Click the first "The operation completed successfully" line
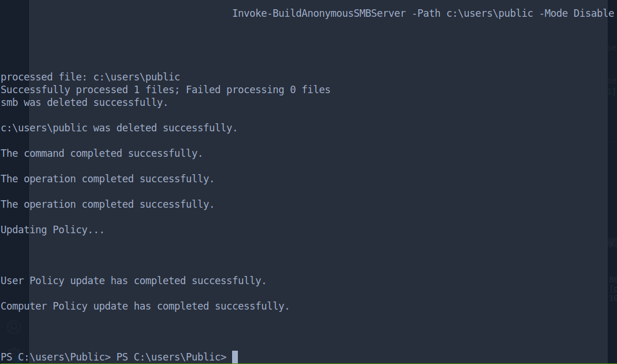Viewport: 617px width, 364px height. tap(108, 179)
